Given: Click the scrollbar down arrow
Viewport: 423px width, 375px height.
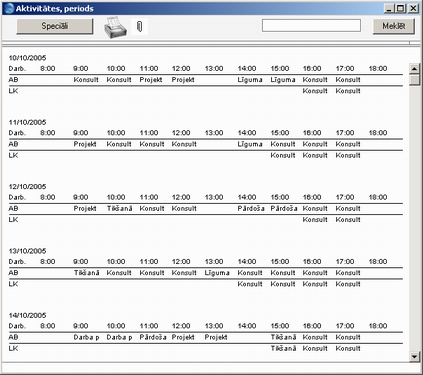Looking at the screenshot, I should tap(414, 356).
